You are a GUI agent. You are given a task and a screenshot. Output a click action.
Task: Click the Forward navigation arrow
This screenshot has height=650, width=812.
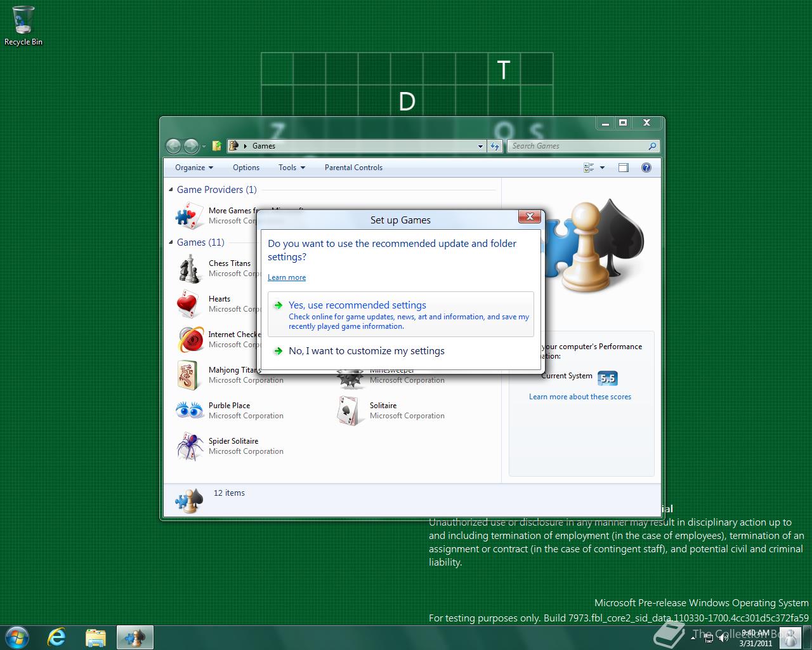tap(191, 146)
